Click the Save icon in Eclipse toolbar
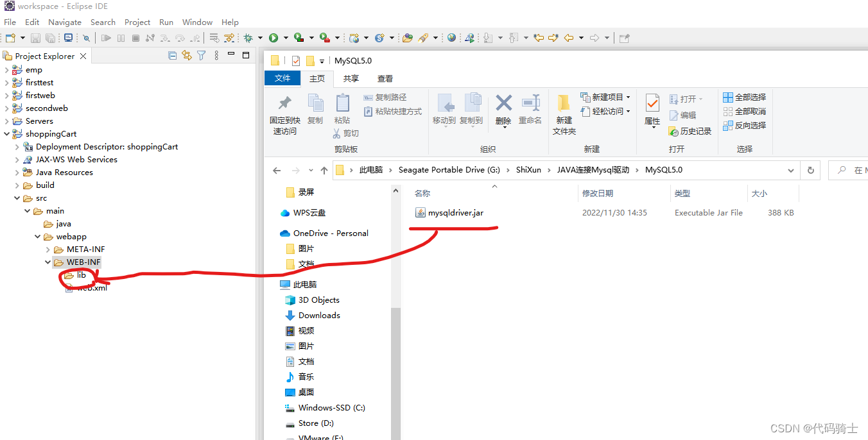This screenshot has width=868, height=440. 35,37
